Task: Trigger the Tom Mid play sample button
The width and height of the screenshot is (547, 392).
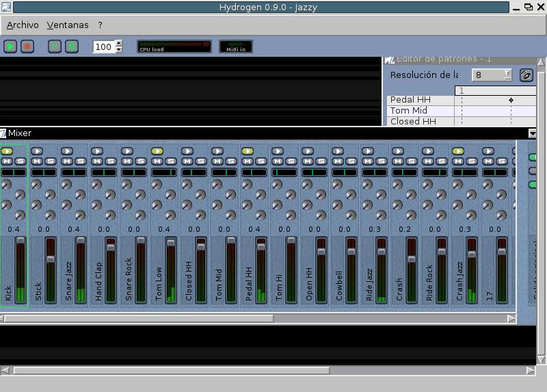Action: [x=217, y=151]
